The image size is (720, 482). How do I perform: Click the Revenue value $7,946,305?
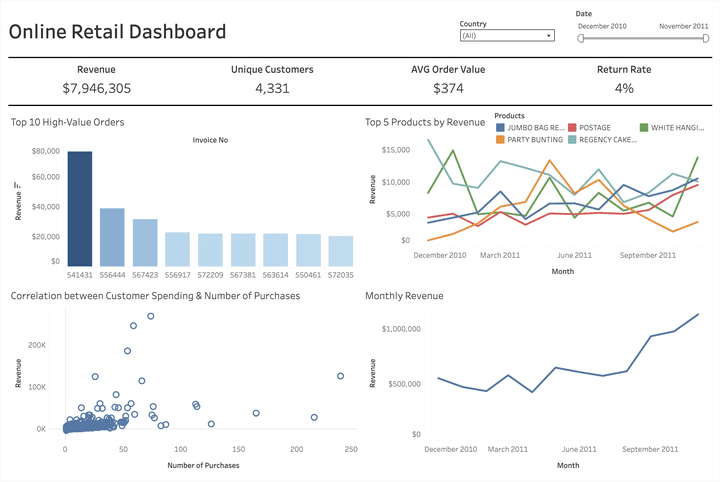coord(96,88)
